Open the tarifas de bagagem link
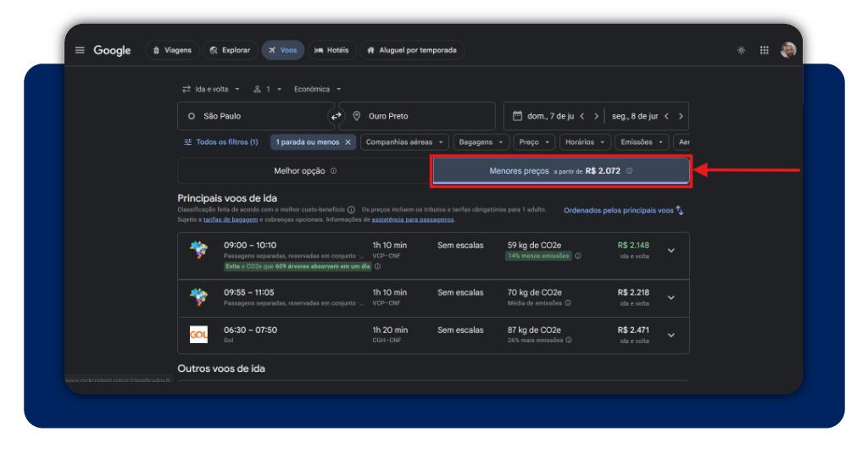This screenshot has height=454, width=868. pos(231,219)
